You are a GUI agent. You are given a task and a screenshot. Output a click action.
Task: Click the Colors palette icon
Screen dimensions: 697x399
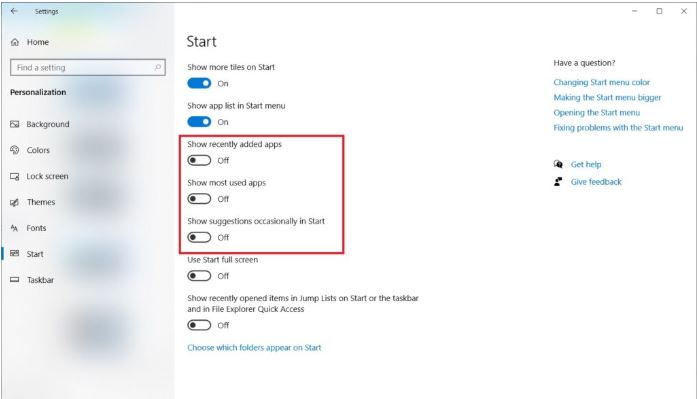15,150
